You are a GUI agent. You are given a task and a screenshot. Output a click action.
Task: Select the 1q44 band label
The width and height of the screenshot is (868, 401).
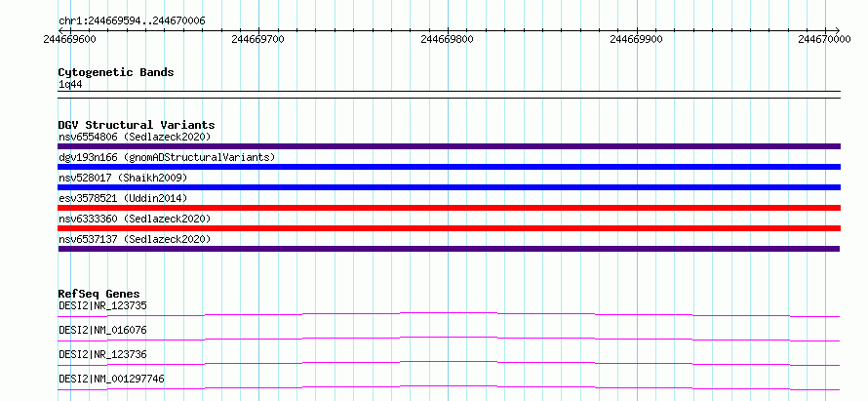[70, 84]
